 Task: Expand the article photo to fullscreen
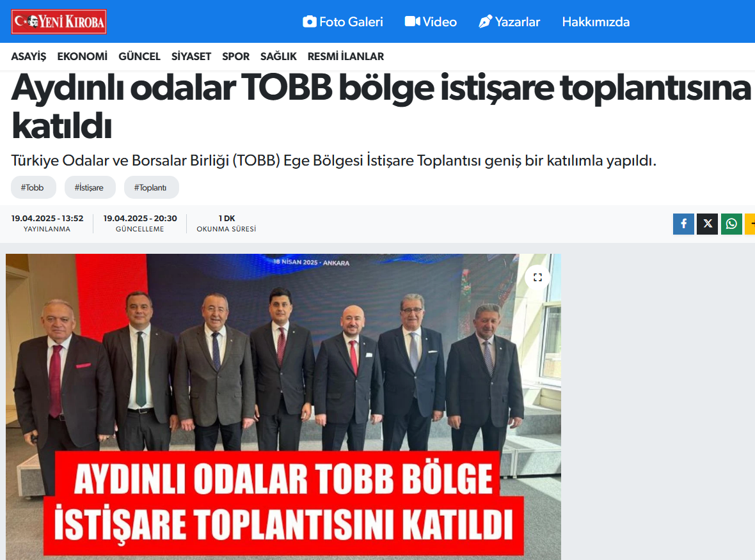(537, 277)
